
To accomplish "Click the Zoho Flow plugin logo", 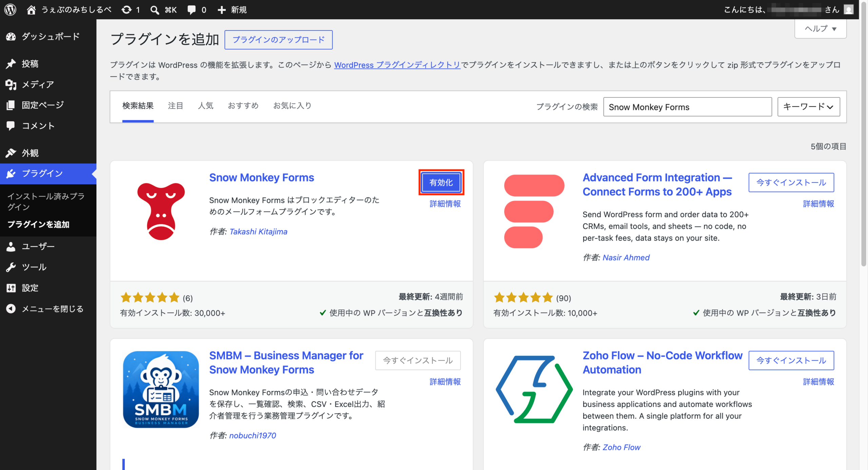I will 534,389.
